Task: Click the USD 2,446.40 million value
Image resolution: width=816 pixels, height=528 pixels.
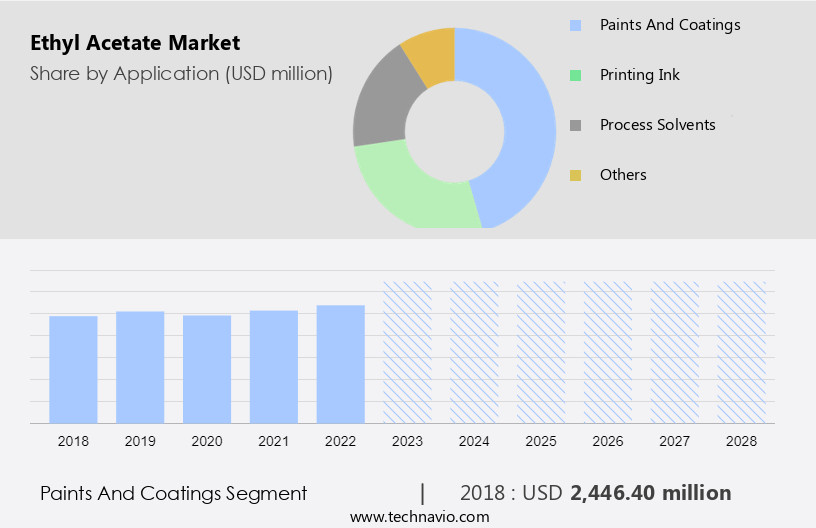Action: (x=650, y=493)
